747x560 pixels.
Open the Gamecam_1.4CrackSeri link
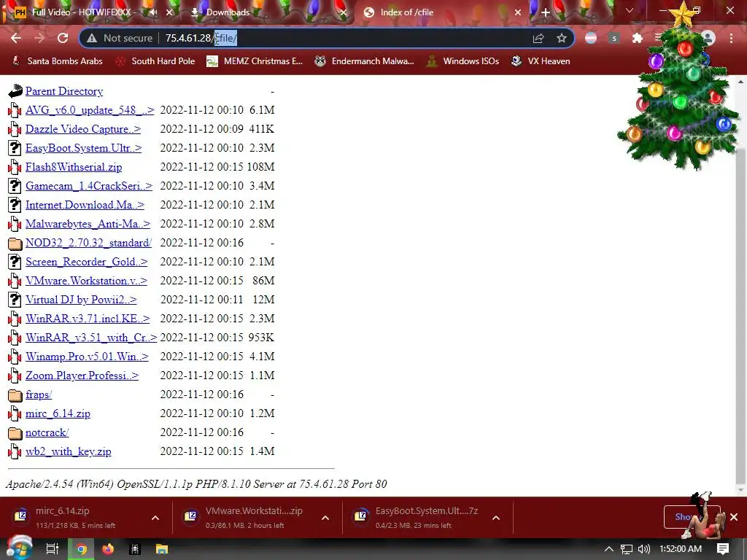pyautogui.click(x=89, y=186)
